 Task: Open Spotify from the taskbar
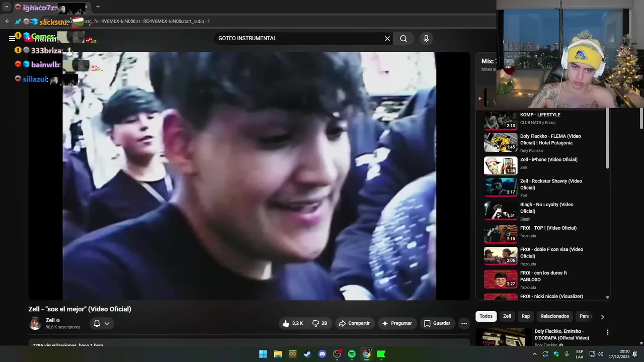click(352, 354)
